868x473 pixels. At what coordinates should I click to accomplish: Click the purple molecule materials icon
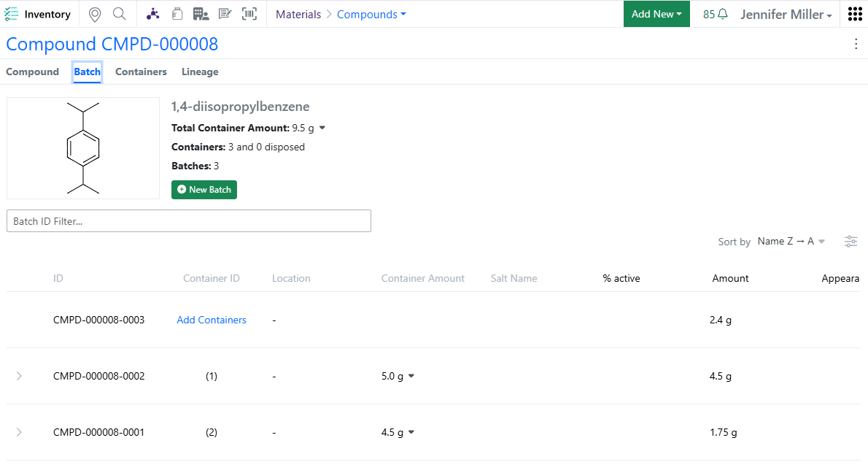152,15
